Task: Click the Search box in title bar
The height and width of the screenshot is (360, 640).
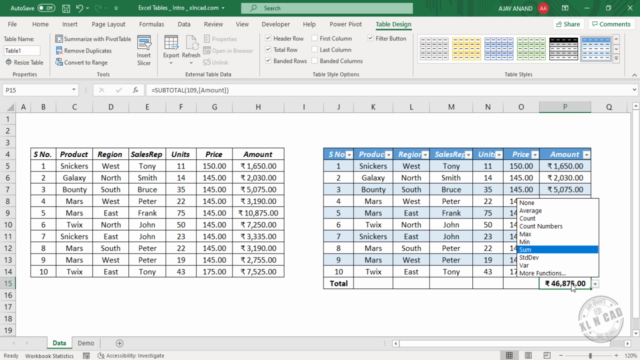Action: tap(327, 8)
